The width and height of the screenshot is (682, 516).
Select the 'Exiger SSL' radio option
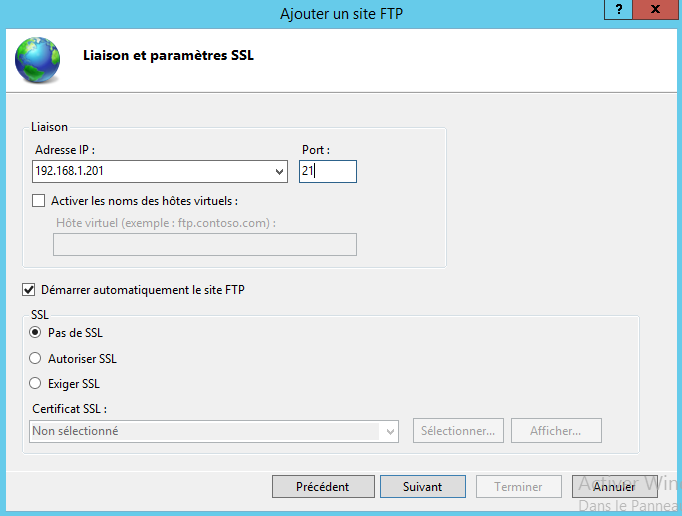36,384
